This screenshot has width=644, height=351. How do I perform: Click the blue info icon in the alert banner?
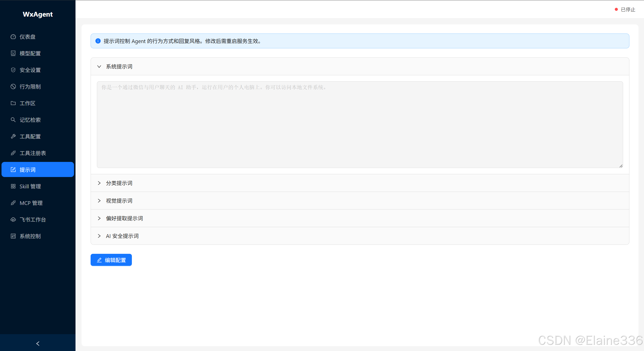point(98,41)
